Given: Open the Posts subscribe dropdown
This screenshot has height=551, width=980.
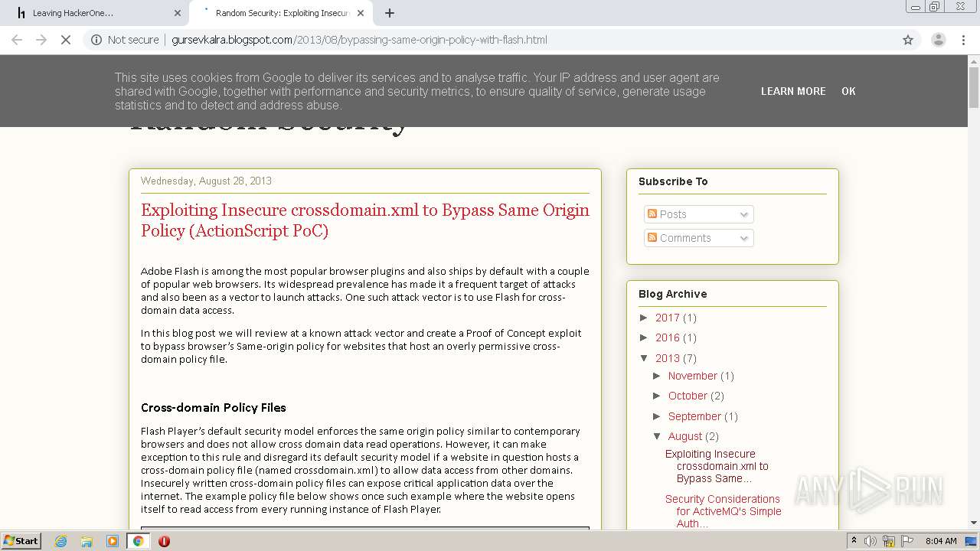Looking at the screenshot, I should pos(699,214).
